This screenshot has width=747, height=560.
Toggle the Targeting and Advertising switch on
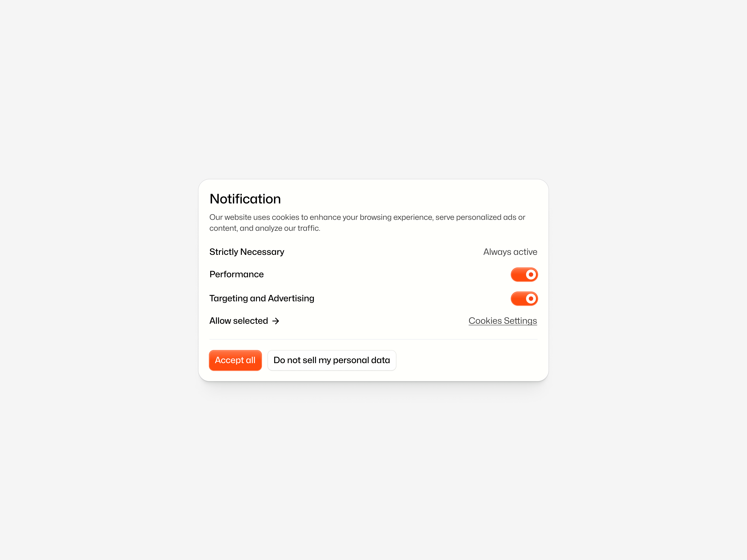[x=524, y=299]
